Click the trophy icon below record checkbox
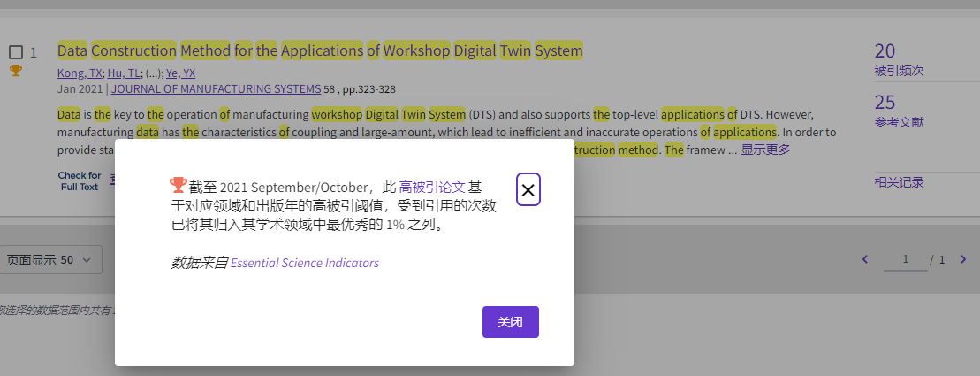980x376 pixels. [x=16, y=71]
